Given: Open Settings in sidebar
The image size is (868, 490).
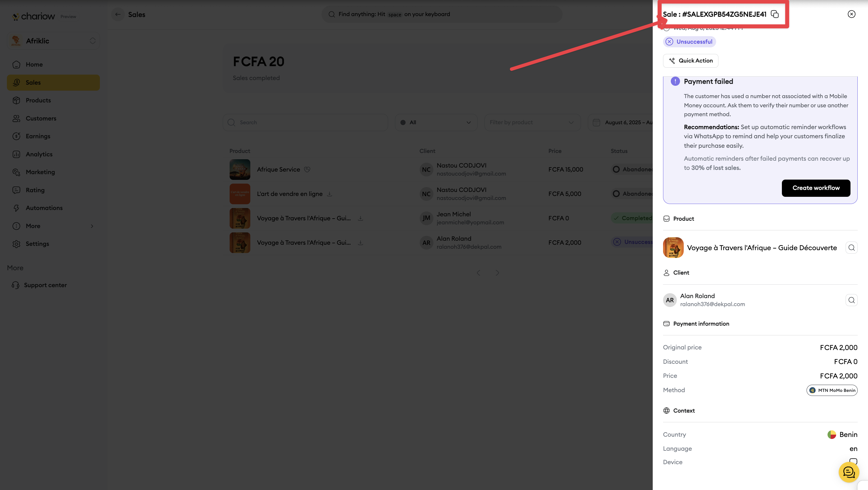Looking at the screenshot, I should (53, 244).
